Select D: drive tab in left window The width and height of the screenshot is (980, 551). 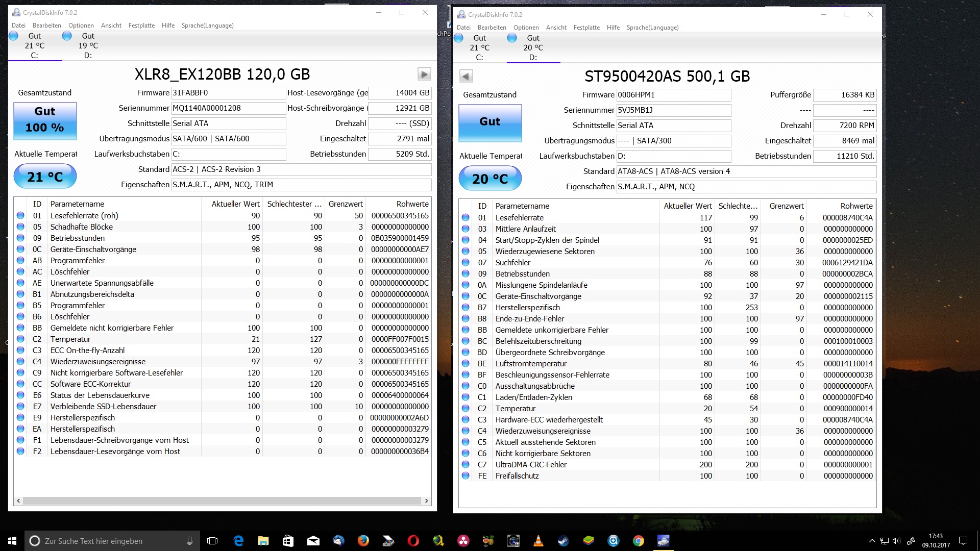point(88,45)
